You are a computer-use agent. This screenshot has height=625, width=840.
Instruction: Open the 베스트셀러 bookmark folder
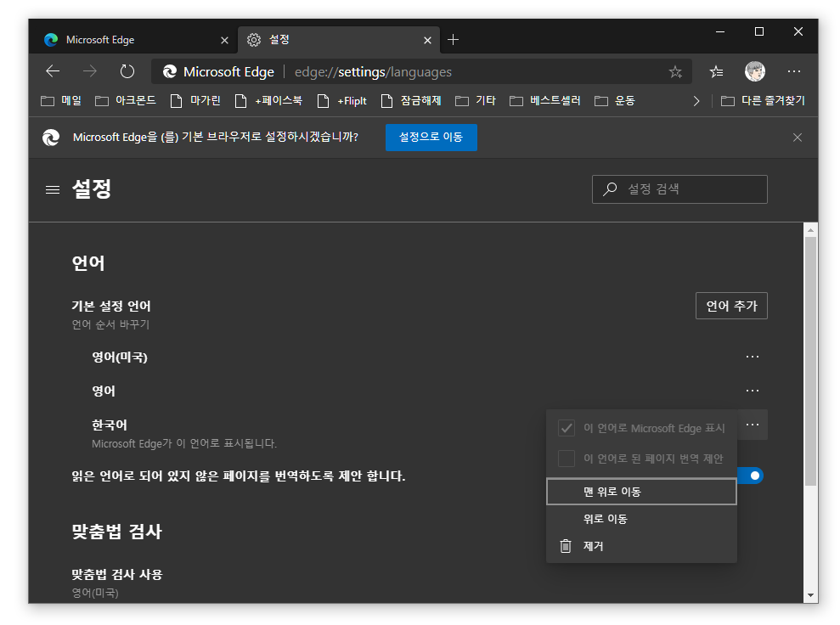(544, 101)
